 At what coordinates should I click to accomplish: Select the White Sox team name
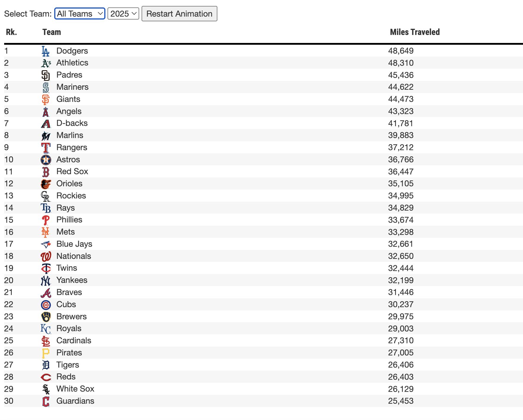tap(75, 389)
